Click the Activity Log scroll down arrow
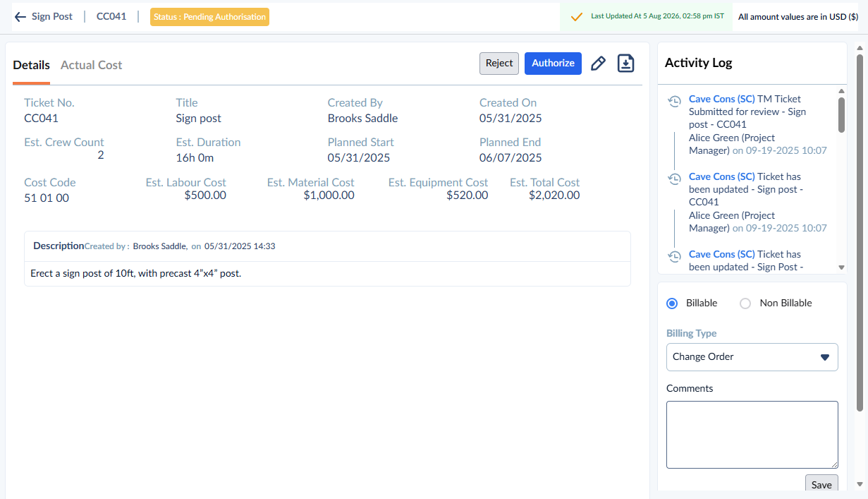 (x=841, y=267)
